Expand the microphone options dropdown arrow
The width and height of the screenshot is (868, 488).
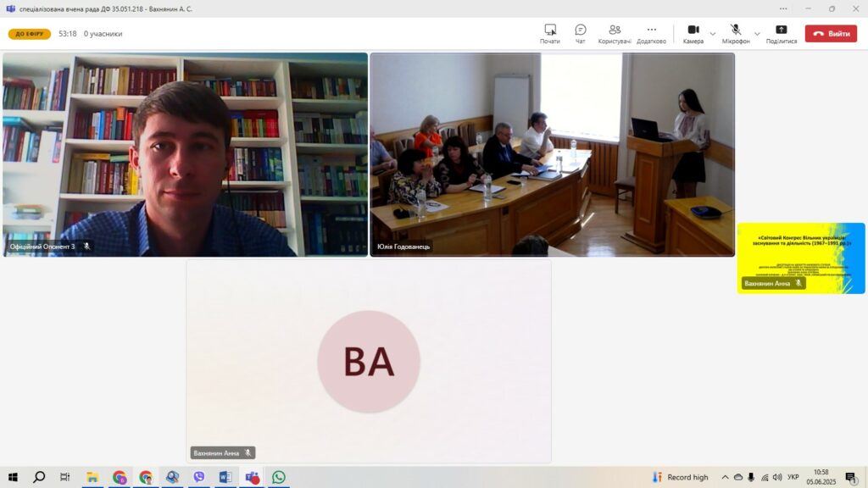pyautogui.click(x=757, y=34)
